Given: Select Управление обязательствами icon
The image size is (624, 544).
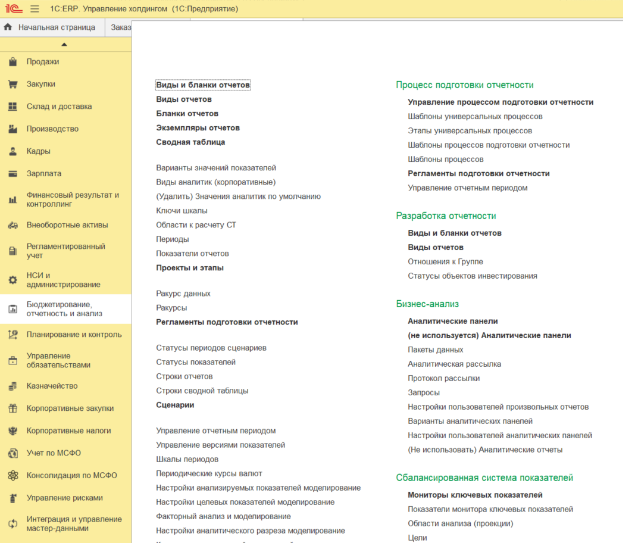Looking at the screenshot, I should pos(13,361).
